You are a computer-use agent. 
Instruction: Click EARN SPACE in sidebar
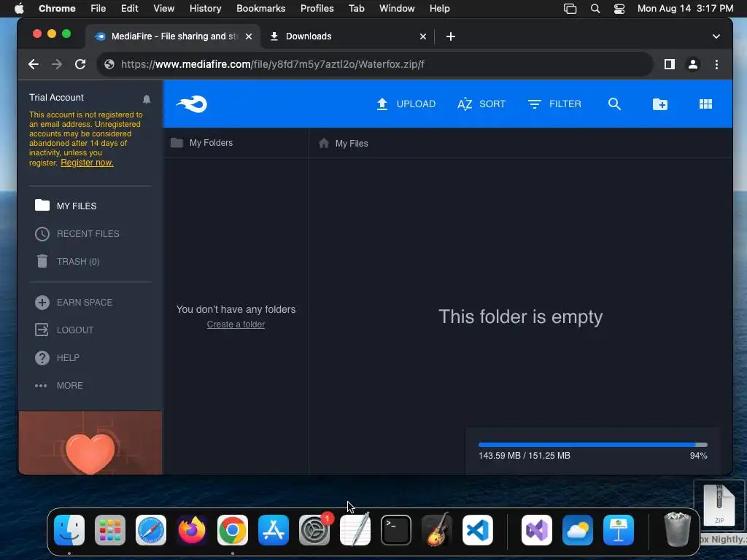pyautogui.click(x=74, y=303)
